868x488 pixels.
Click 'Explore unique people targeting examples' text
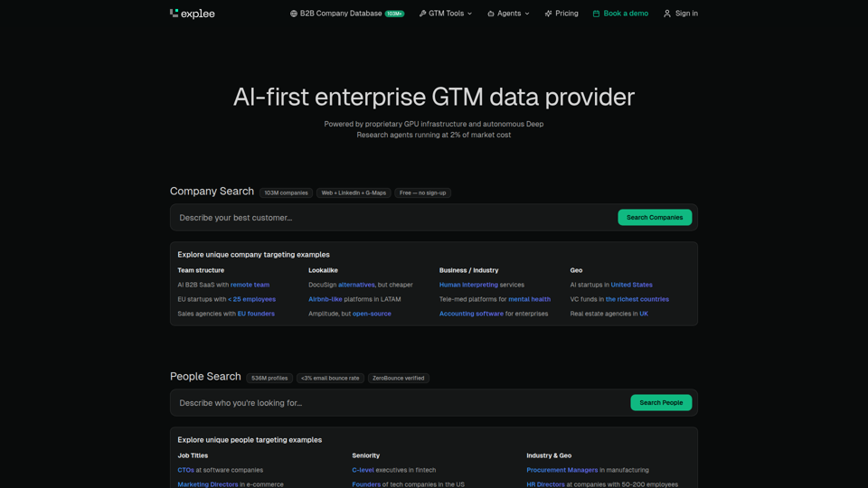[250, 440]
